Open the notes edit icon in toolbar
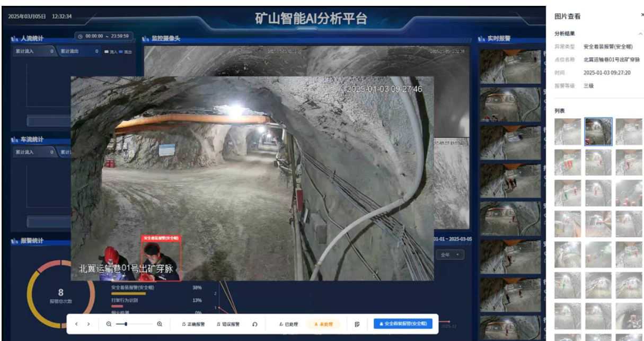 click(357, 324)
